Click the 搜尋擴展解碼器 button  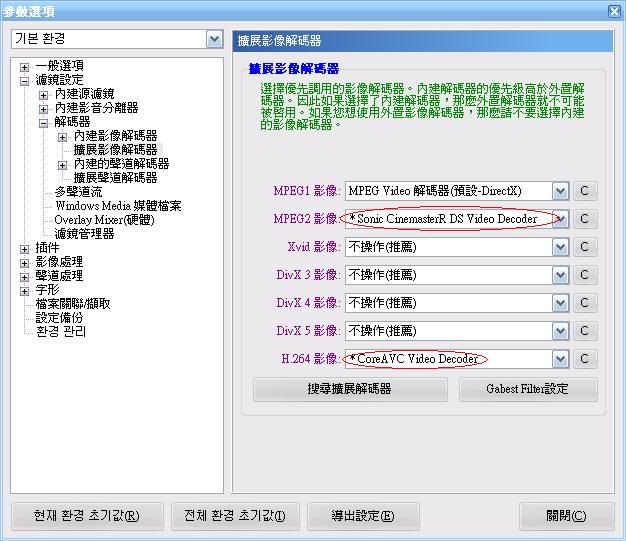pos(349,389)
